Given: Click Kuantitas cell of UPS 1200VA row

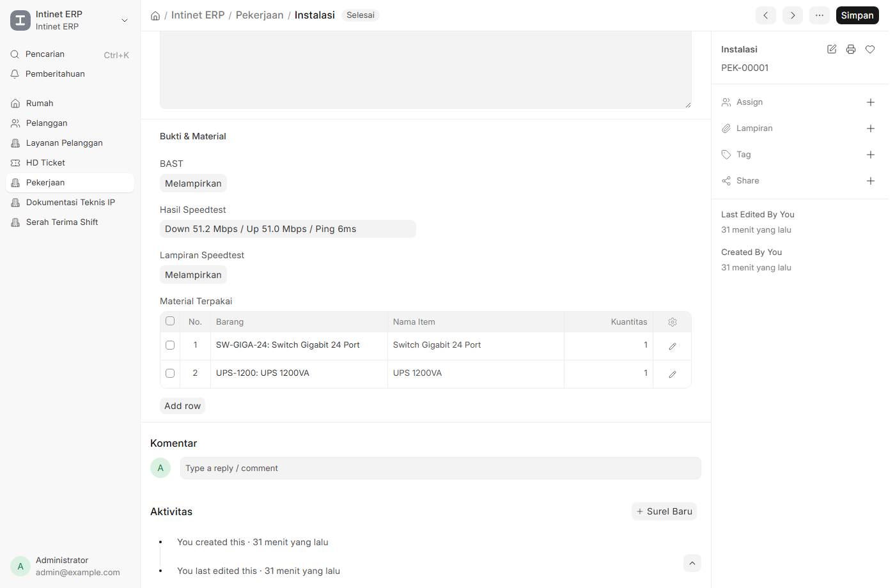Looking at the screenshot, I should (609, 374).
